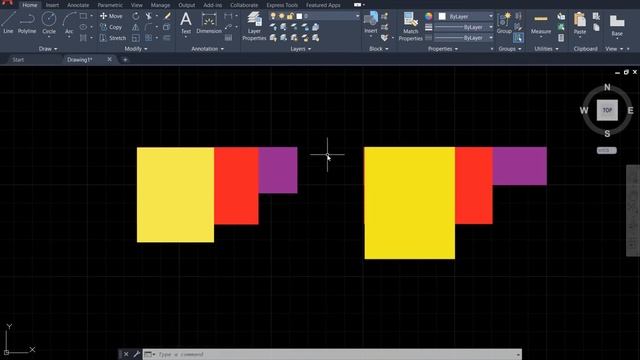Expand the Draw panel
The image size is (640, 360).
click(x=48, y=49)
